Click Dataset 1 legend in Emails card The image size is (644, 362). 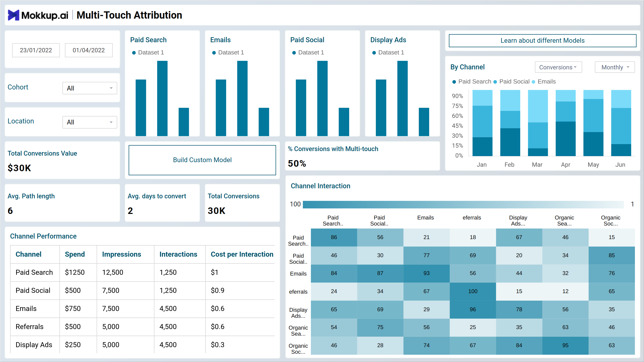pyautogui.click(x=228, y=53)
